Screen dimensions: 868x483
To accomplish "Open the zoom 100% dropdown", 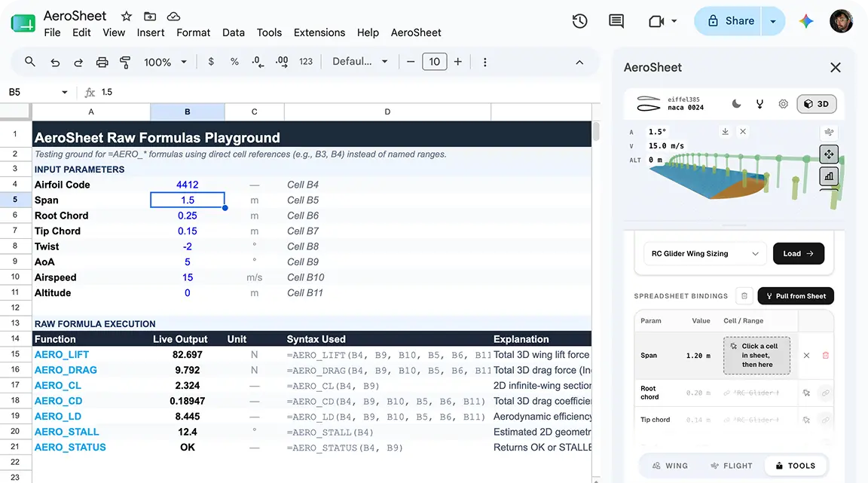I will pos(165,62).
